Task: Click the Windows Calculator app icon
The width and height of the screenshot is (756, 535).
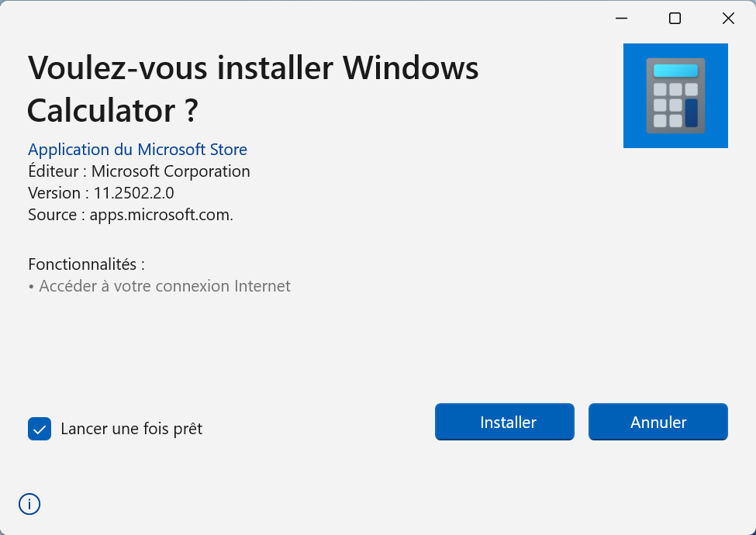Action: 675,95
